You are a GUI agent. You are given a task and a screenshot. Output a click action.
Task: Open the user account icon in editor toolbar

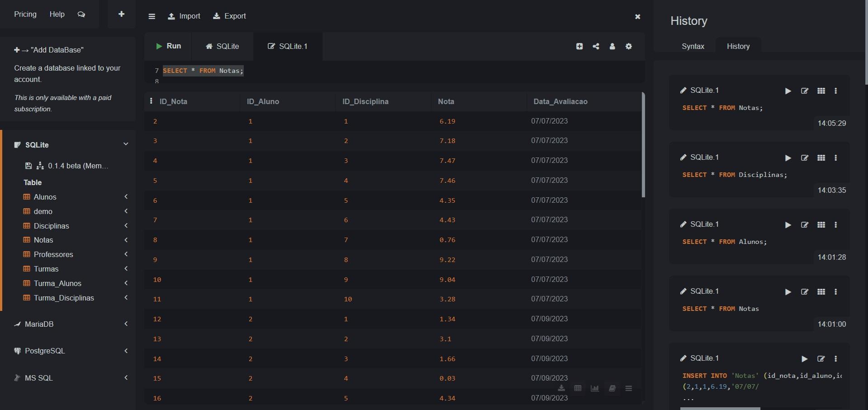tap(612, 46)
